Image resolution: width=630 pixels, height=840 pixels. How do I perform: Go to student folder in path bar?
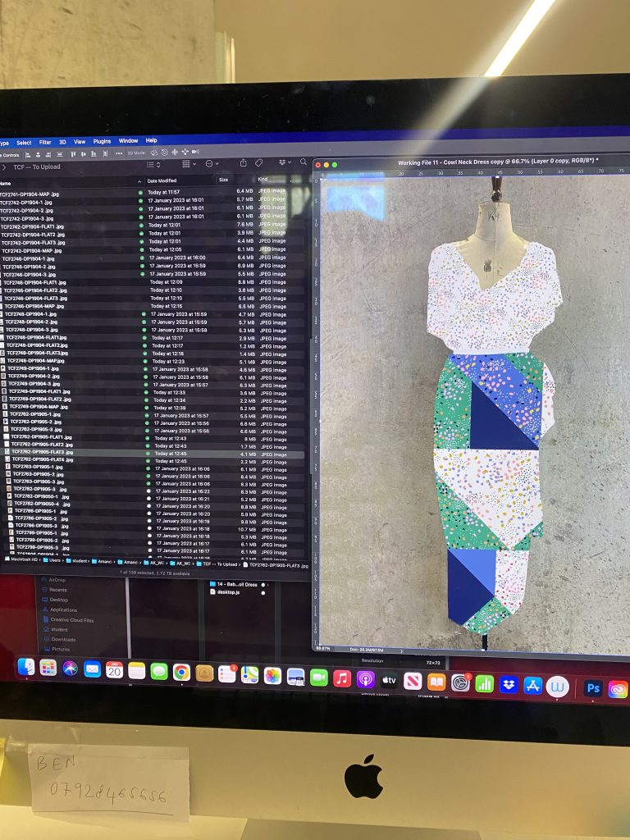(76, 561)
